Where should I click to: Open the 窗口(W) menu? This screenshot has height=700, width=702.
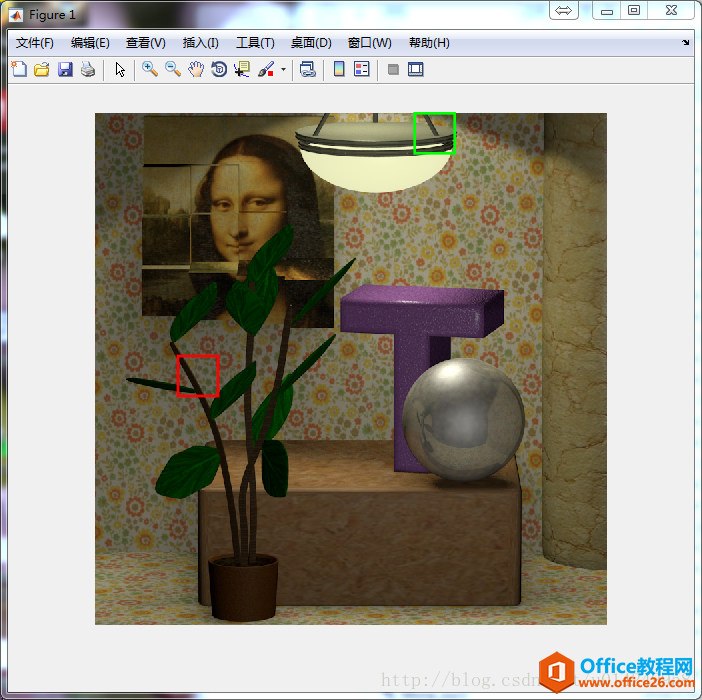[369, 43]
